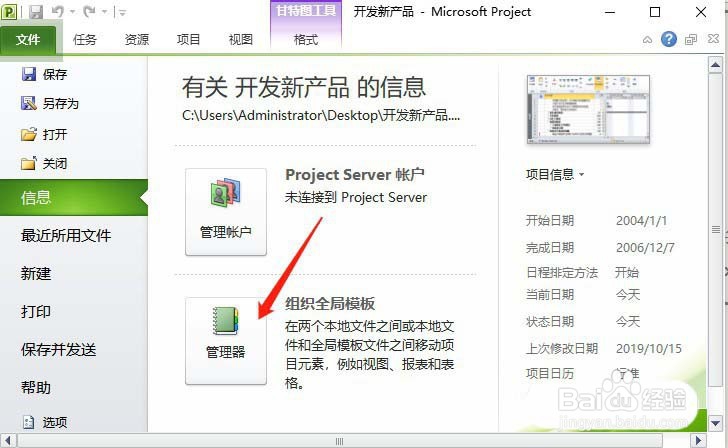The width and height of the screenshot is (728, 448).
Task: Click the 选项 options icon
Action: tap(29, 422)
